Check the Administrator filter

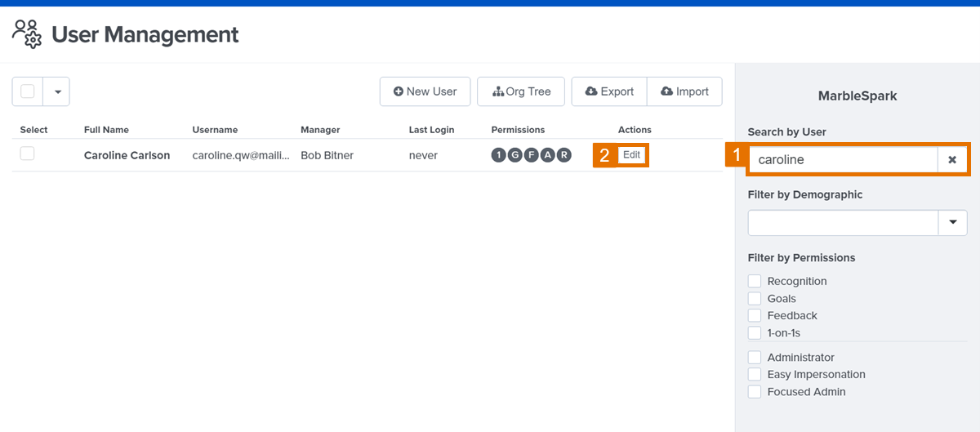tap(755, 358)
